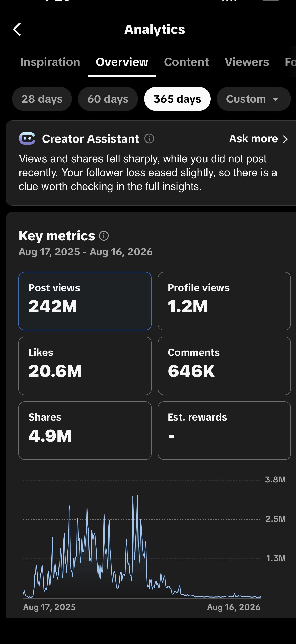
Task: Open the Key metrics info icon
Action: point(104,236)
